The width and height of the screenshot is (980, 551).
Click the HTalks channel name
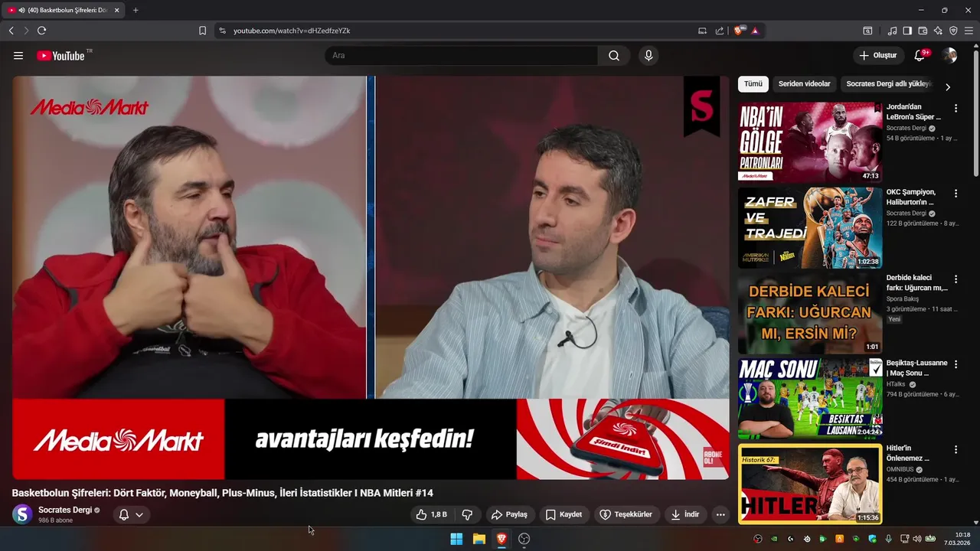coord(896,384)
